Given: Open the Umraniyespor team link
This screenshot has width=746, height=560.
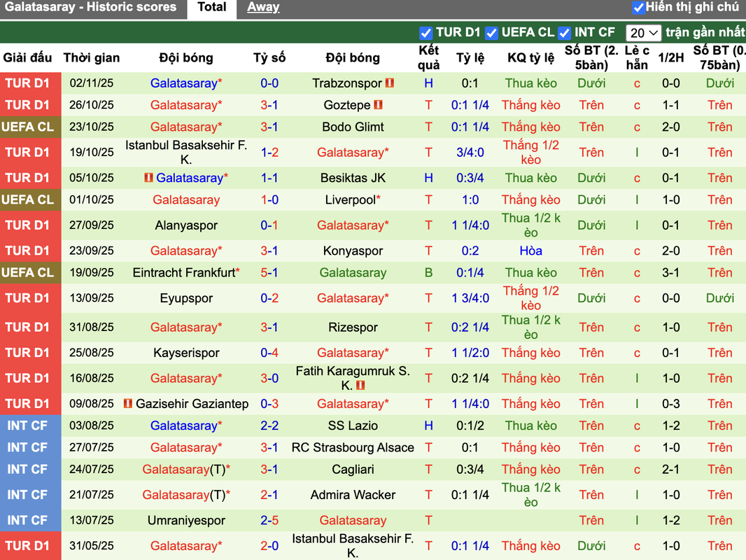Looking at the screenshot, I should tap(186, 521).
